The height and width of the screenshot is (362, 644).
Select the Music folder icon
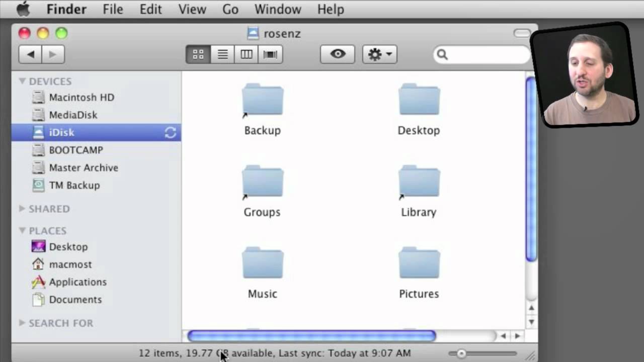(263, 263)
